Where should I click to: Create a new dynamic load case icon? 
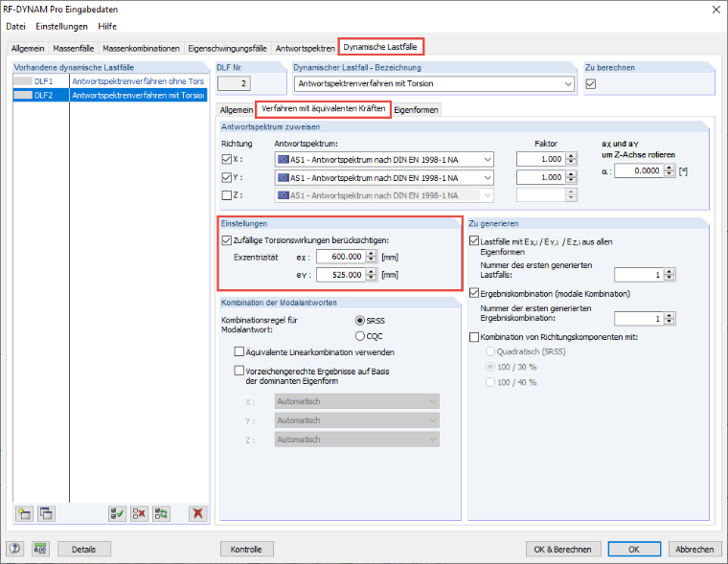[24, 513]
